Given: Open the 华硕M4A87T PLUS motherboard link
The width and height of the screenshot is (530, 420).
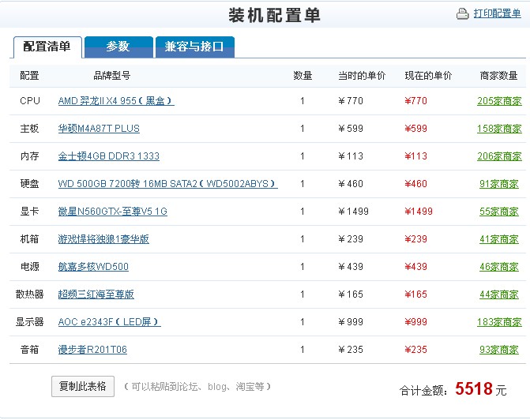Looking at the screenshot, I should pos(99,129).
